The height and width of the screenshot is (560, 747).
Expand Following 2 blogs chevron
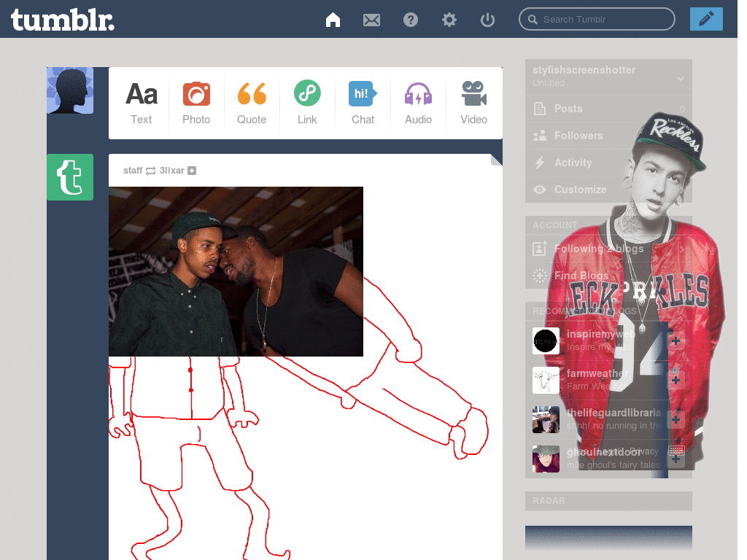coord(682,249)
